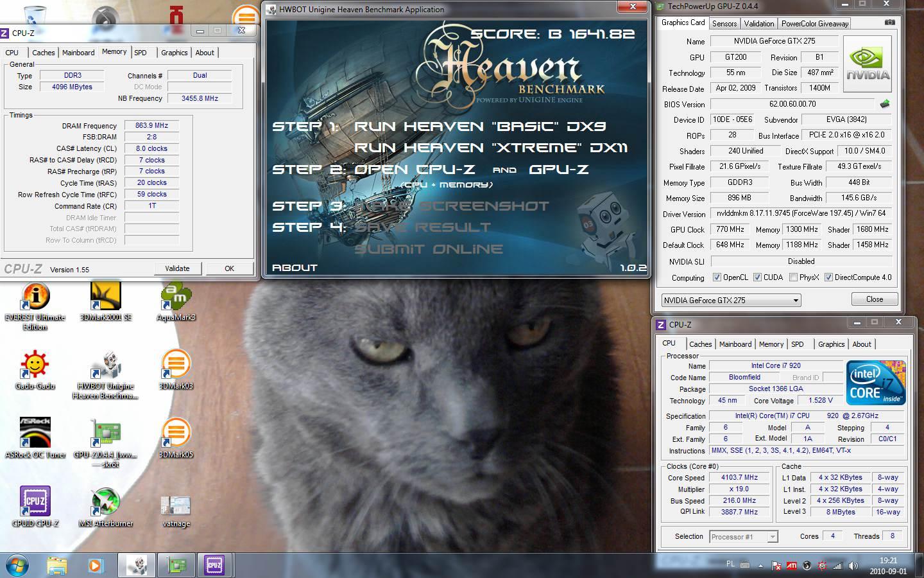Open Graphics tab in processor CPU-Z window
The width and height of the screenshot is (924, 578).
[832, 344]
